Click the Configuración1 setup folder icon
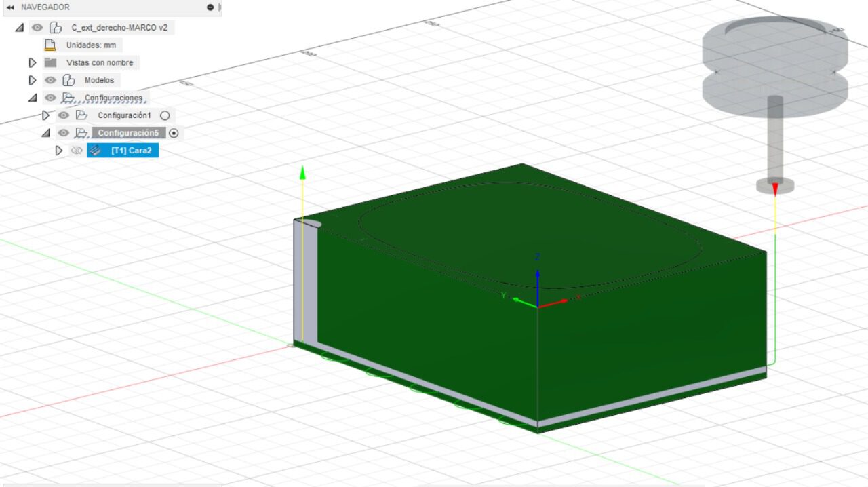This screenshot has width=868, height=487. (x=82, y=115)
